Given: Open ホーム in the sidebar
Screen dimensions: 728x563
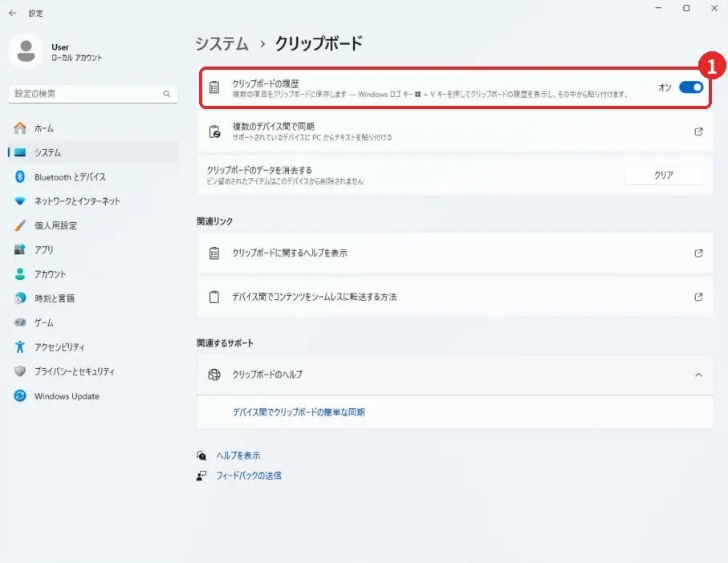Looking at the screenshot, I should click(x=93, y=128).
